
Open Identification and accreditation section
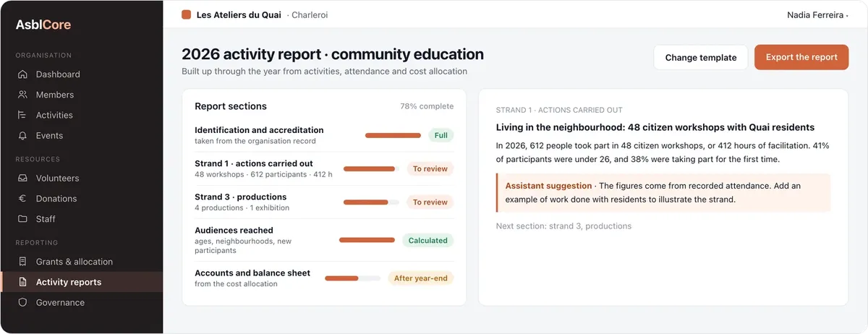(x=324, y=135)
